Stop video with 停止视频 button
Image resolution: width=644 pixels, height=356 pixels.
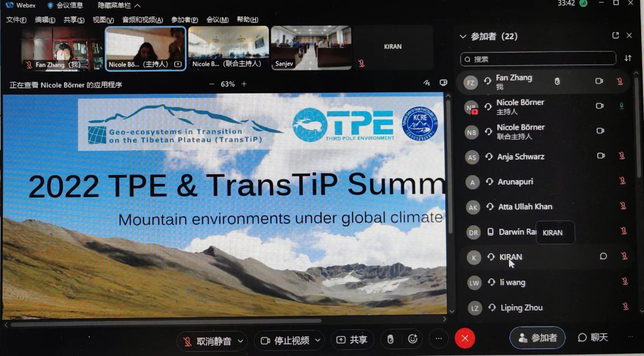(x=286, y=341)
